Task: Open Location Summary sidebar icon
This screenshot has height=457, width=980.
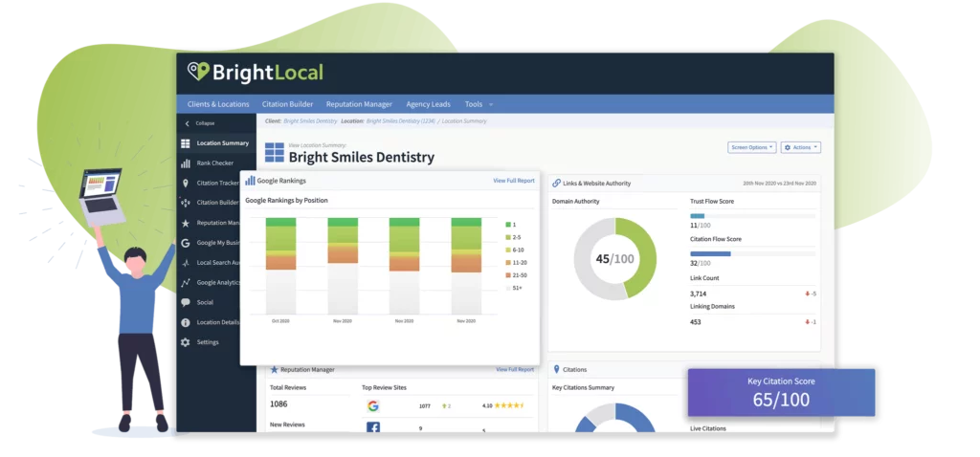Action: pos(185,143)
